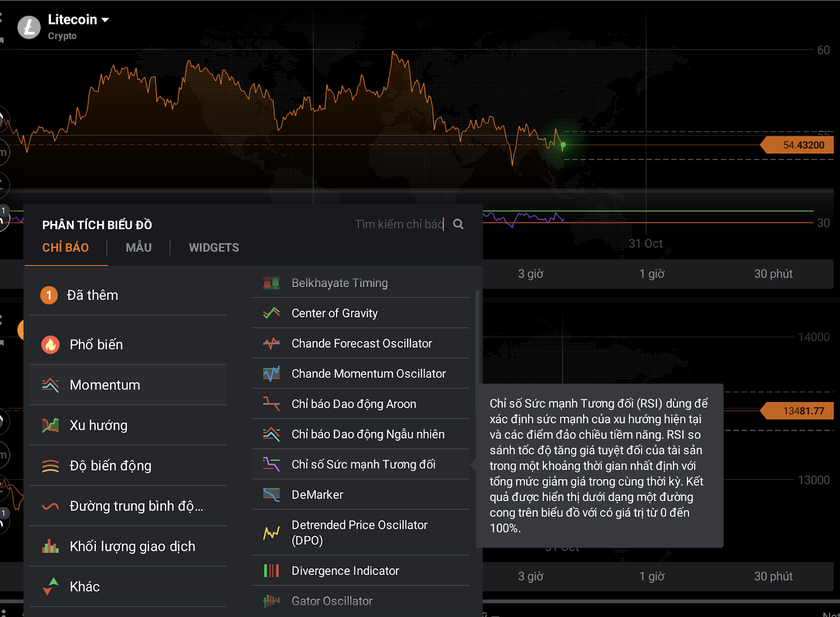Click the Litecoin coin logo
This screenshot has width=840, height=617.
click(x=29, y=27)
